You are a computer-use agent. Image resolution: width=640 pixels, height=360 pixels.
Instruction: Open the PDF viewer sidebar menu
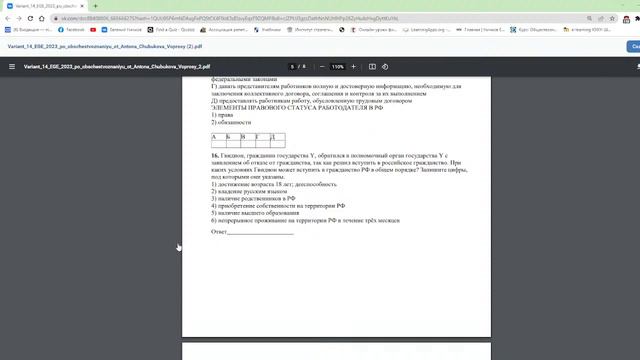click(x=12, y=67)
